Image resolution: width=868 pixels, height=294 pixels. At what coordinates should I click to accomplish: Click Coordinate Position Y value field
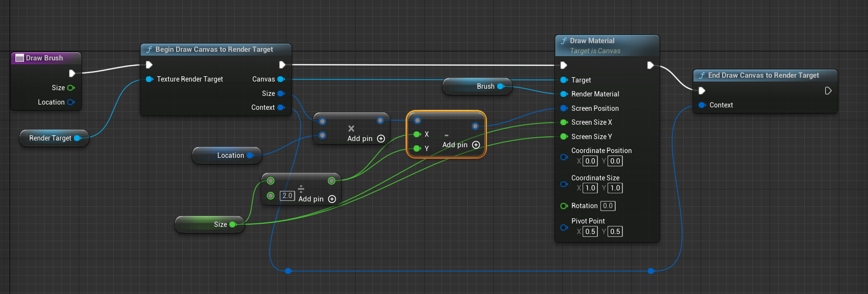615,161
